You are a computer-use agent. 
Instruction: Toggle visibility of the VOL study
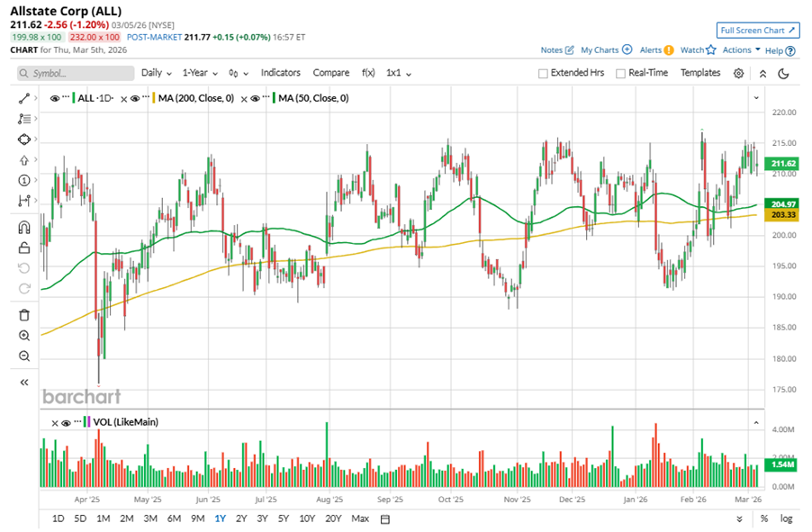tap(66, 423)
